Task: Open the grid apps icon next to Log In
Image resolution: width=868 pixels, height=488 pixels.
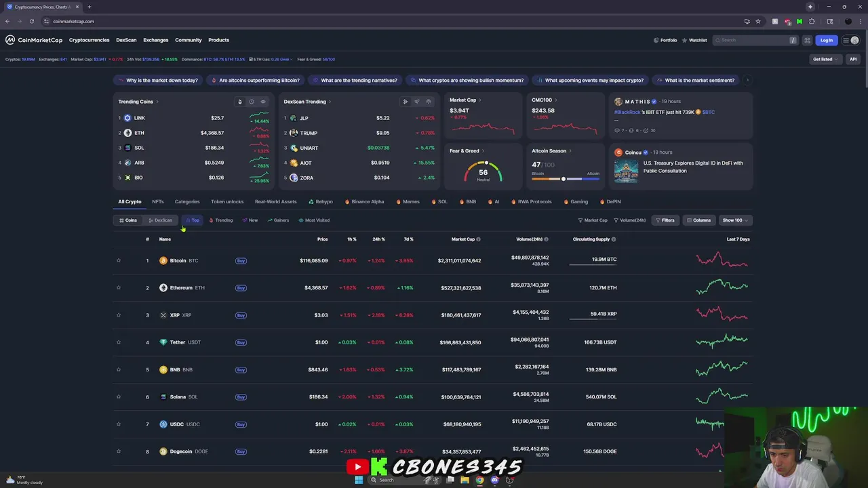Action: (x=807, y=40)
